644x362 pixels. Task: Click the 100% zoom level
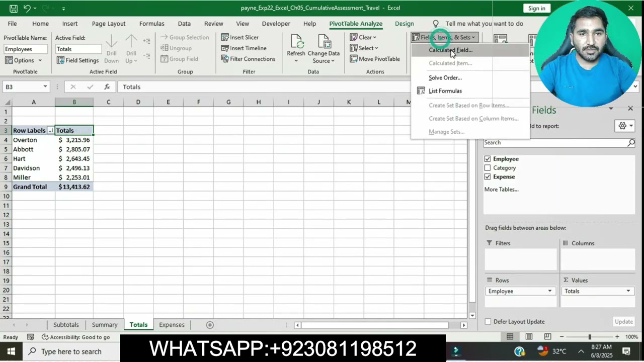point(631,337)
